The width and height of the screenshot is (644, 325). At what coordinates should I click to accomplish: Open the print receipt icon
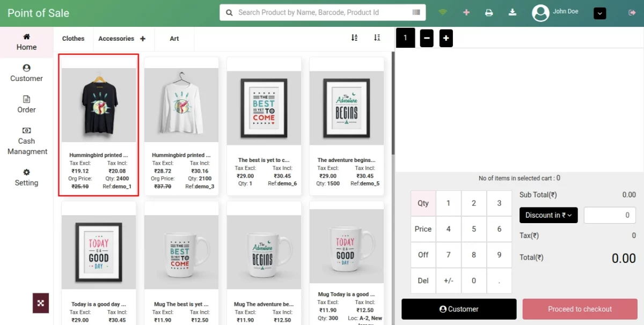tap(489, 12)
